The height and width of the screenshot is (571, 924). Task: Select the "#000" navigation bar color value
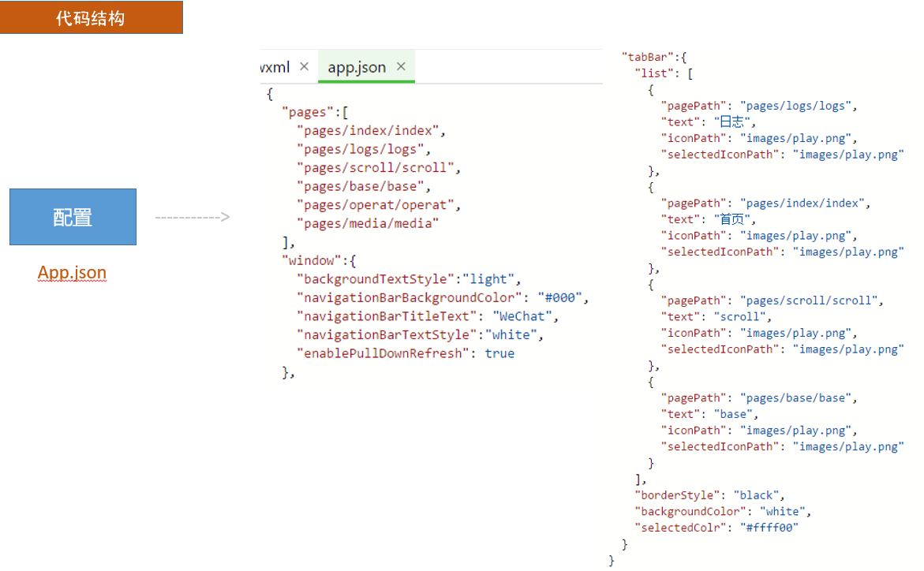[559, 297]
